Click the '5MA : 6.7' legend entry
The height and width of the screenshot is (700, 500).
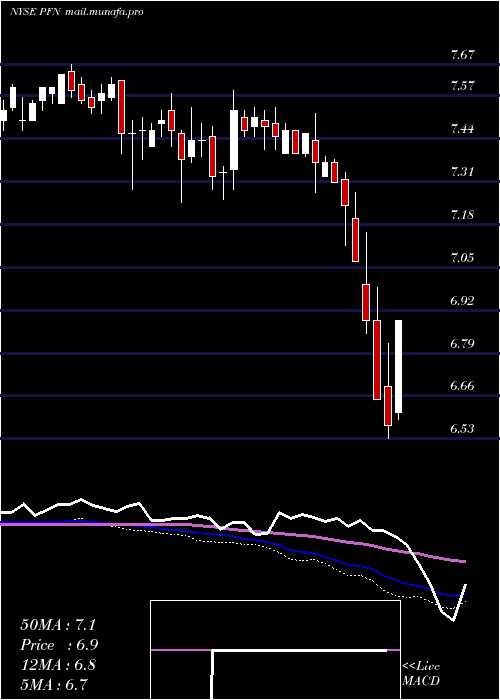pos(54,684)
